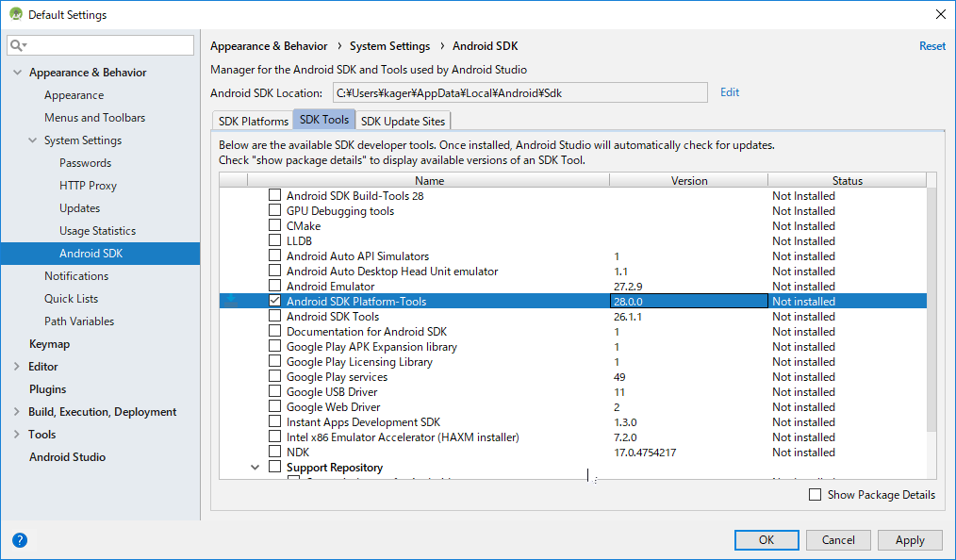Tick Documentation for Android SDK checkbox
956x560 pixels.
click(x=275, y=331)
